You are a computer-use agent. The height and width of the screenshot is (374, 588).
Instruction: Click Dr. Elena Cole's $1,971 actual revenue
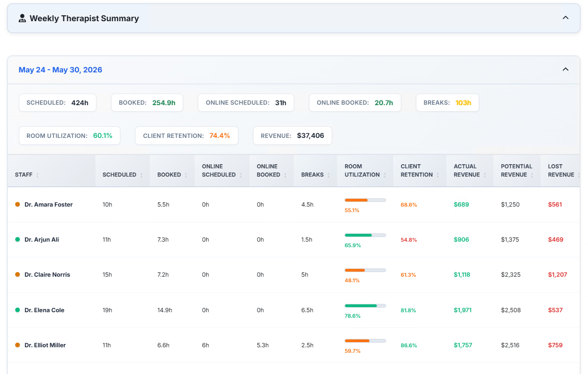(x=463, y=310)
